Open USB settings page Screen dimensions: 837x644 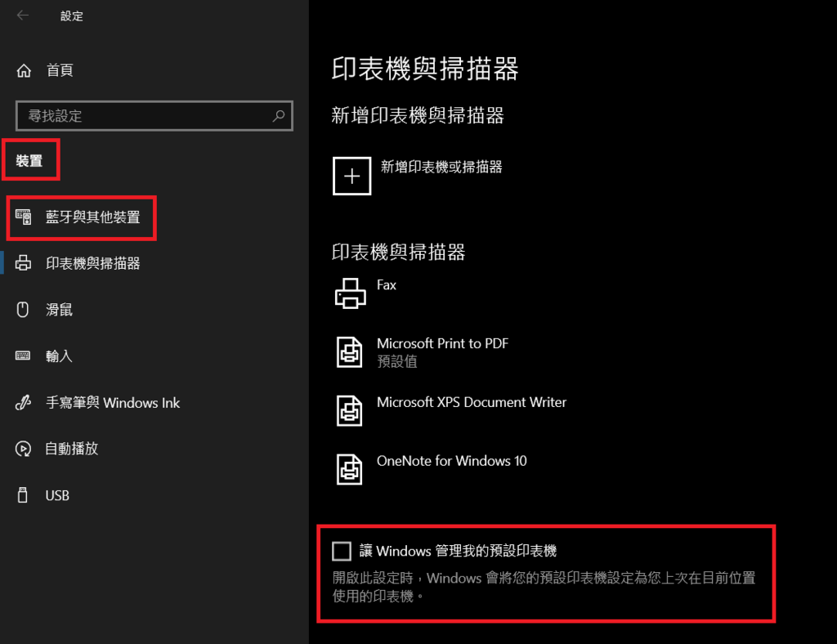tap(57, 496)
